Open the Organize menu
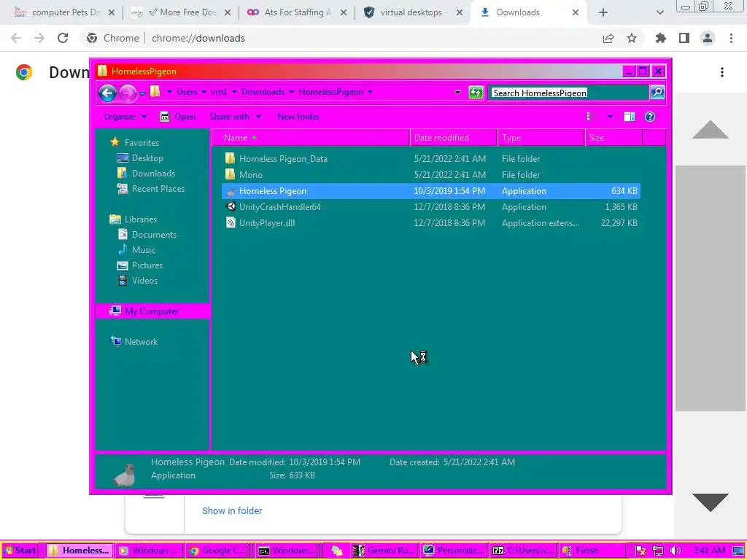Screen dimensions: 747x560 pyautogui.click(x=125, y=117)
